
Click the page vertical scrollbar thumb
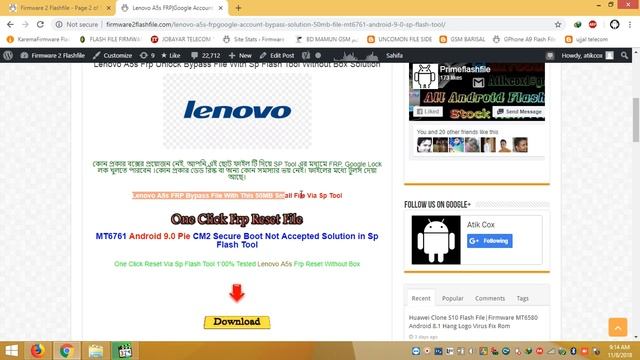[636, 120]
